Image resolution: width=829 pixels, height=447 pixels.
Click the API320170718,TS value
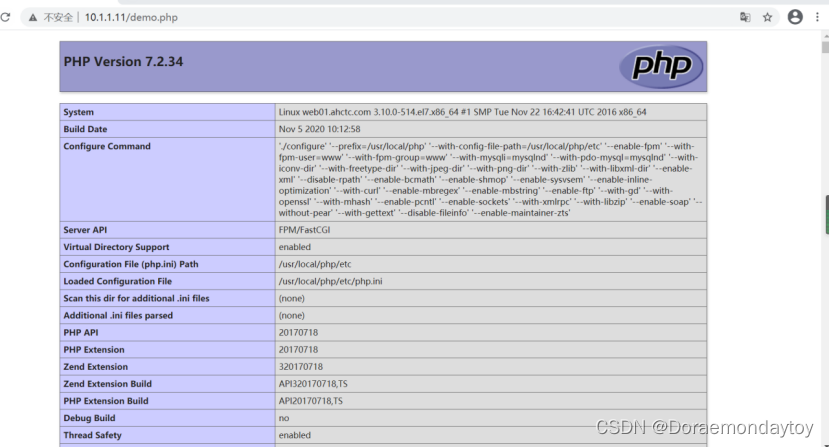coord(313,384)
